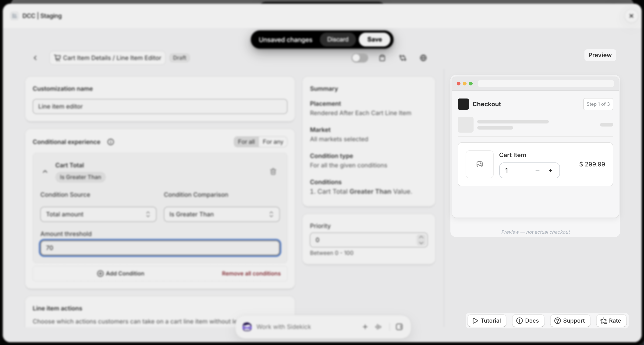Toggle the customization enable switch
644x345 pixels.
(x=360, y=58)
